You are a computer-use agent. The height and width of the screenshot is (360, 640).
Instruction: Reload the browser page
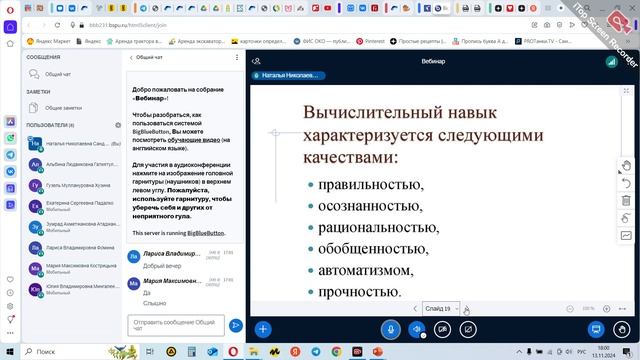pyautogui.click(x=57, y=25)
